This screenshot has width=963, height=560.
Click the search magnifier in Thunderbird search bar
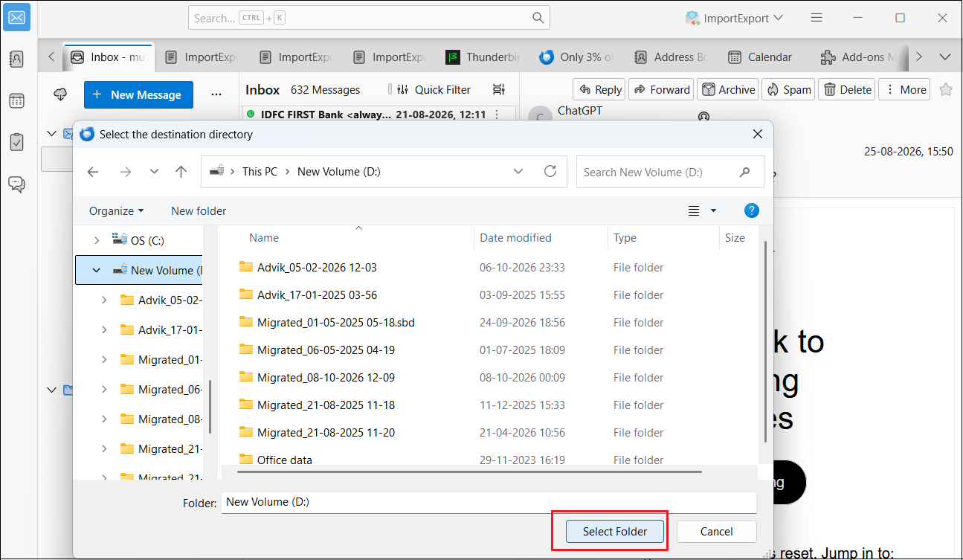[x=538, y=18]
